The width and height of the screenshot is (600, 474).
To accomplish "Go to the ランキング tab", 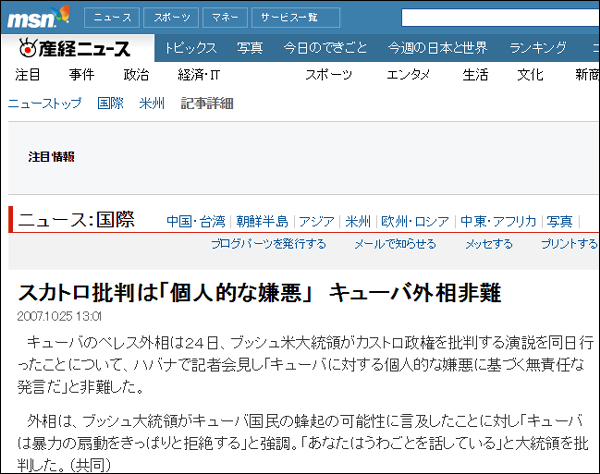I will [538, 48].
